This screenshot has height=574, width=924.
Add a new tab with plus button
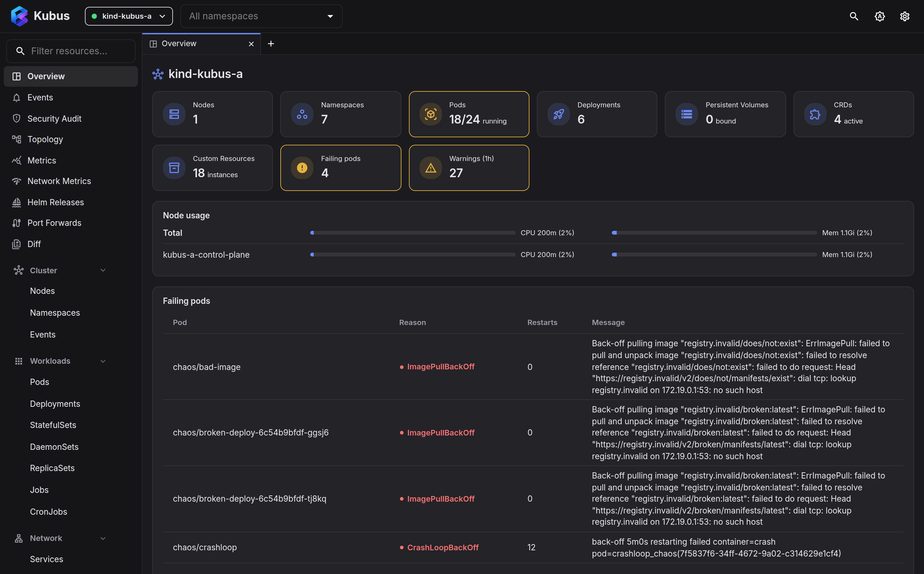[271, 44]
